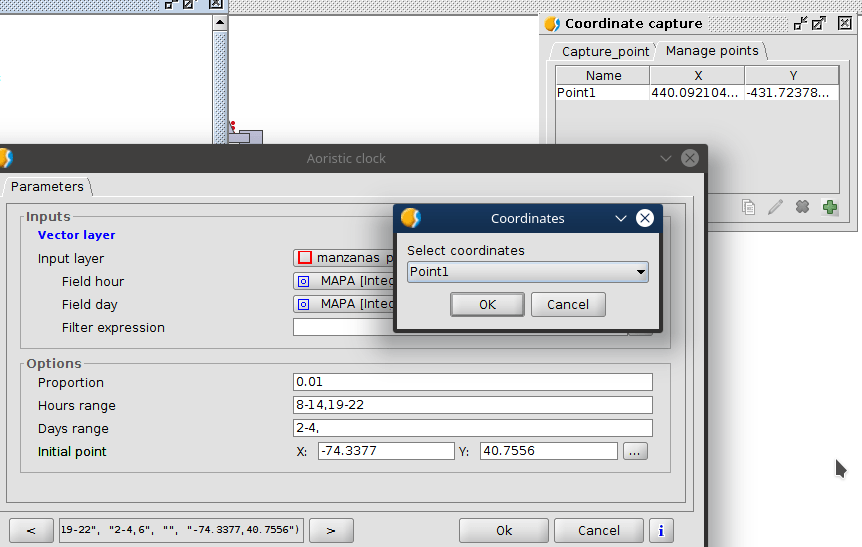This screenshot has width=862, height=547.
Task: Click the Hours range input field
Action: click(472, 405)
